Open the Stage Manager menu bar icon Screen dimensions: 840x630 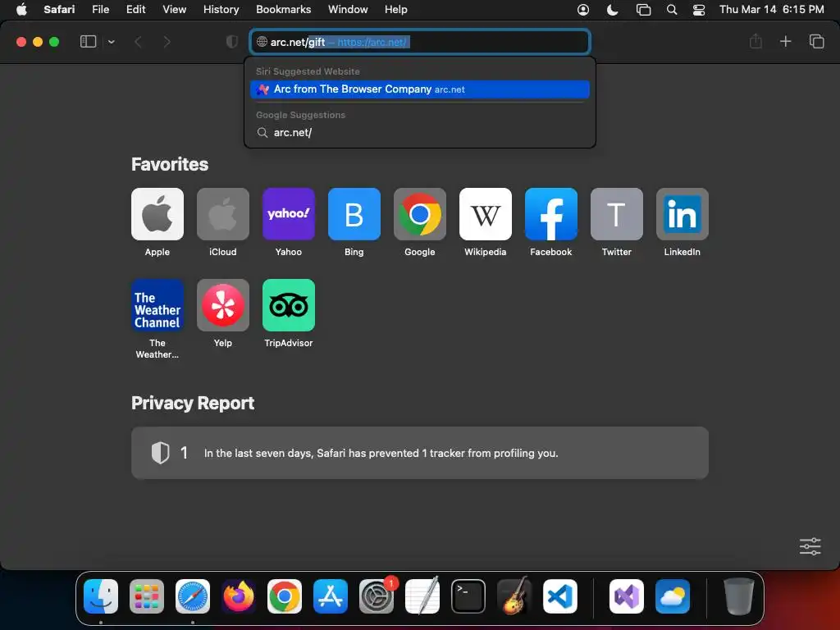(x=643, y=10)
